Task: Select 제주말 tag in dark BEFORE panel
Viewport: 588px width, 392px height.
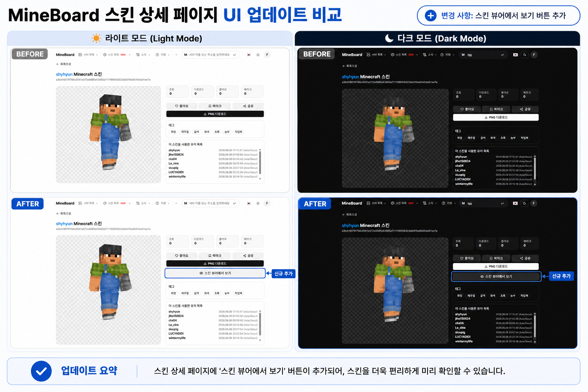Action: pos(471,138)
